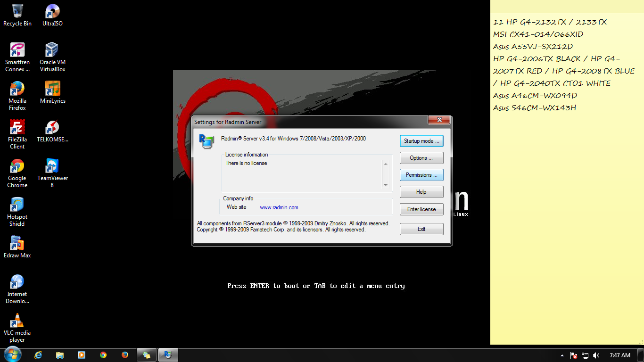Click license information scrollbar up arrow
Screen dimensions: 644x362
coord(386,164)
